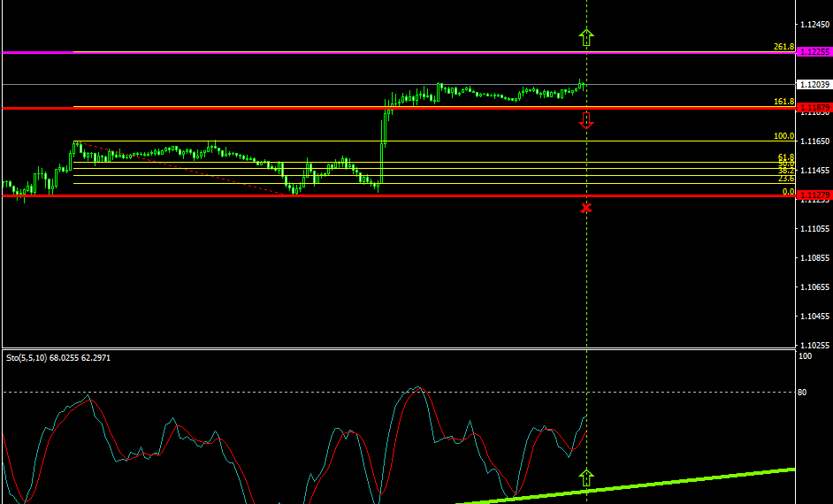Select the 61.8 Fibonacci level label
This screenshot has height=504, width=833.
785,157
